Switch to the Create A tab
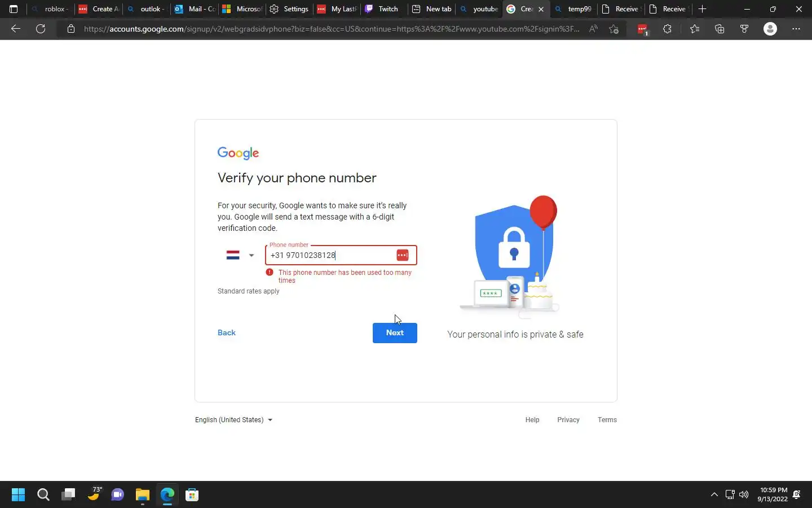The image size is (812, 508). [x=99, y=9]
